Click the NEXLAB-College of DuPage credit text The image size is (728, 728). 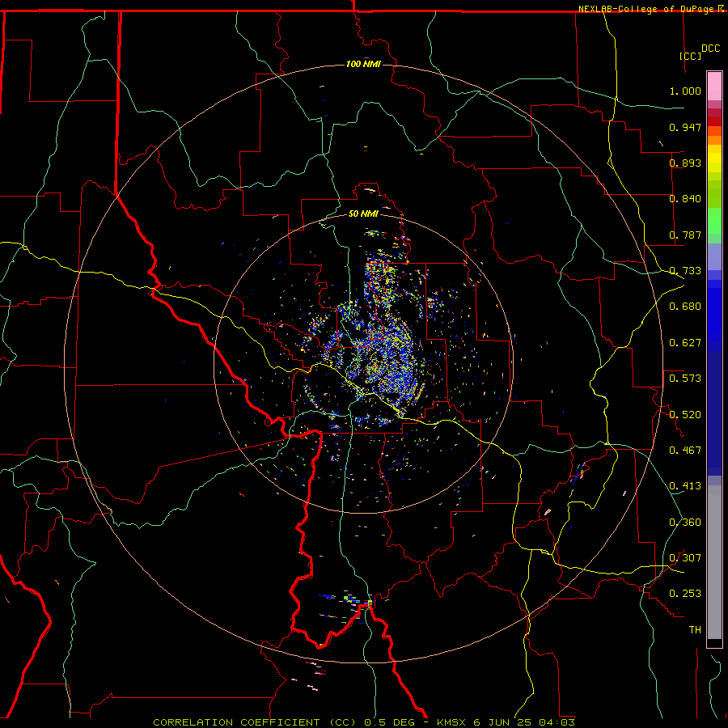click(x=646, y=9)
